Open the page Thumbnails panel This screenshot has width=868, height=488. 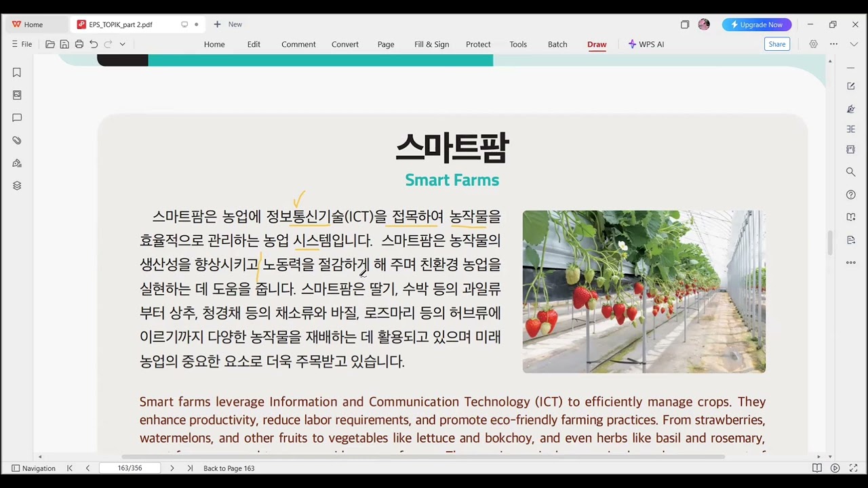click(17, 95)
